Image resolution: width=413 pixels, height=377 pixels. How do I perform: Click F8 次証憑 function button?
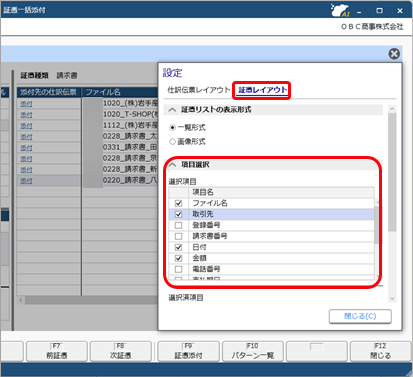pyautogui.click(x=121, y=351)
